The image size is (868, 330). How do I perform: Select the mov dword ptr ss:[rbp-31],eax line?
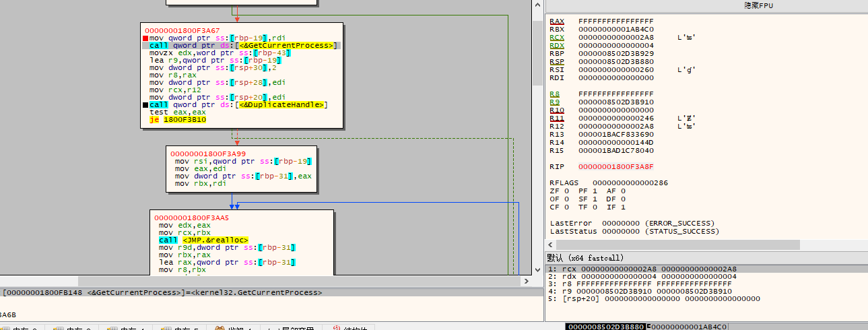coord(243,176)
